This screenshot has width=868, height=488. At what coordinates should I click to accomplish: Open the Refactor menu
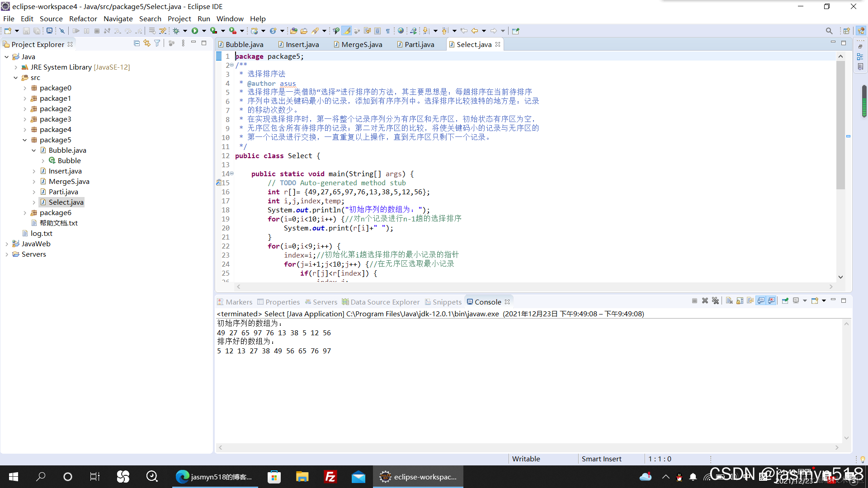(83, 19)
